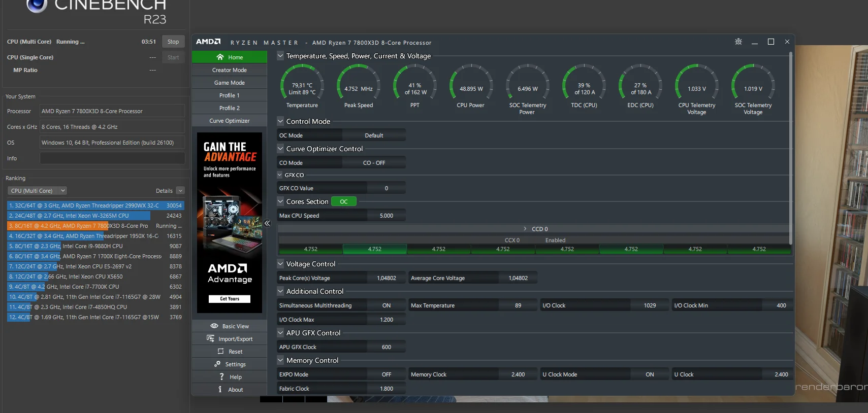868x413 pixels.
Task: Toggle the EXPO Mode OFF value
Action: point(386,374)
